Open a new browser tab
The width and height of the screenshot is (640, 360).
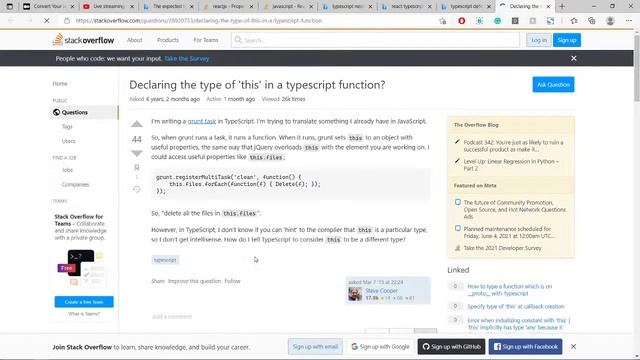[562, 7]
